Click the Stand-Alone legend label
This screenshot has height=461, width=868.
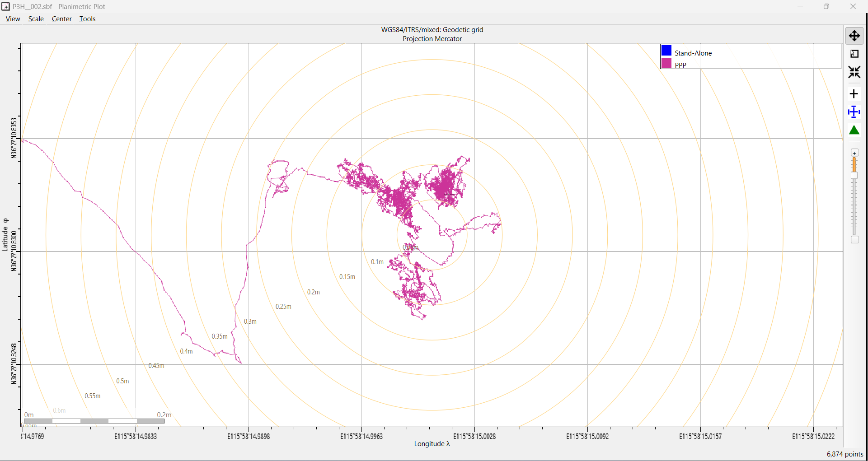point(693,53)
